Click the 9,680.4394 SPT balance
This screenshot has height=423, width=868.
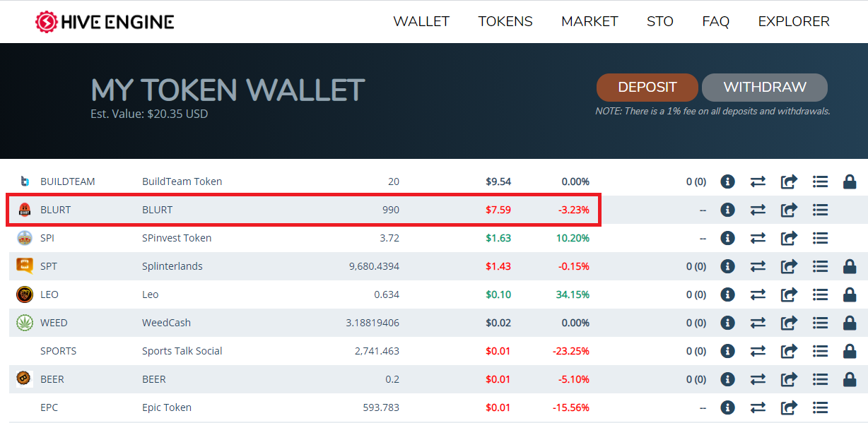(x=374, y=266)
